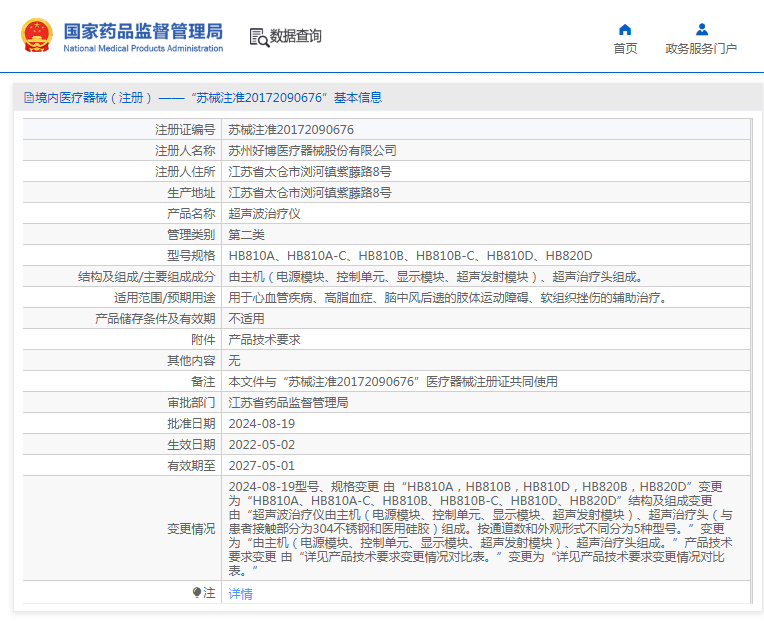
Task: Click the 型号规格 row label
Action: tap(191, 255)
